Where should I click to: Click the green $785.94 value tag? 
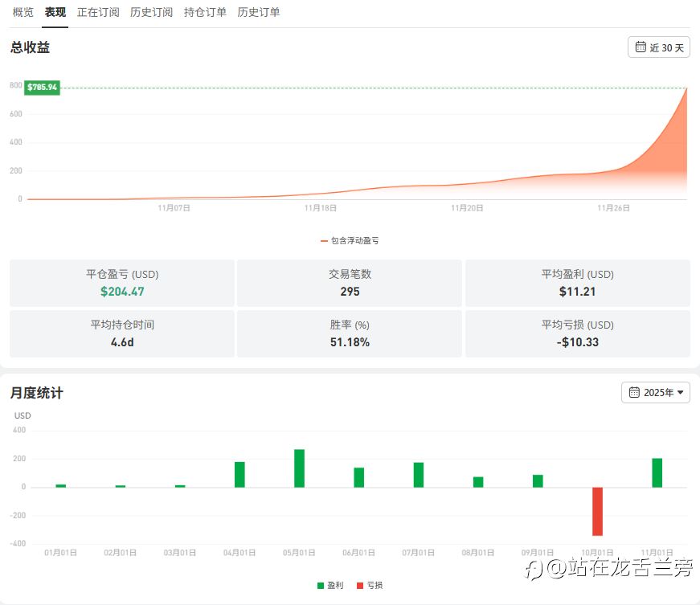42,87
